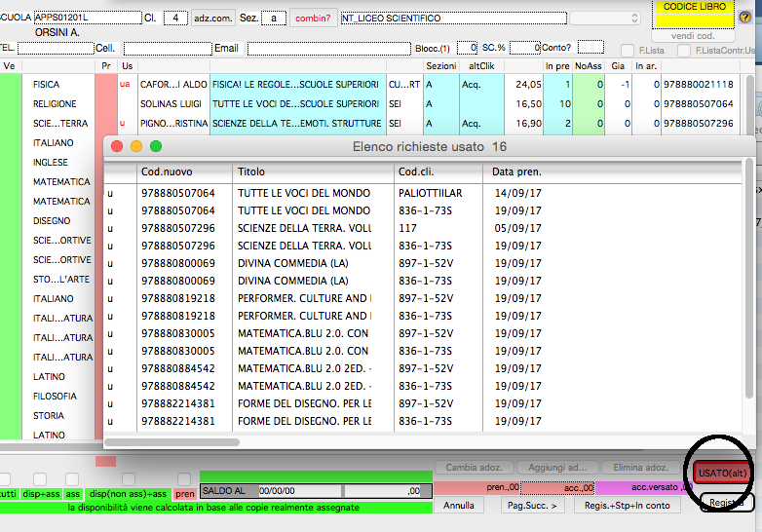
Task: Tick the checkbox above 'pren' label
Action: [184, 479]
